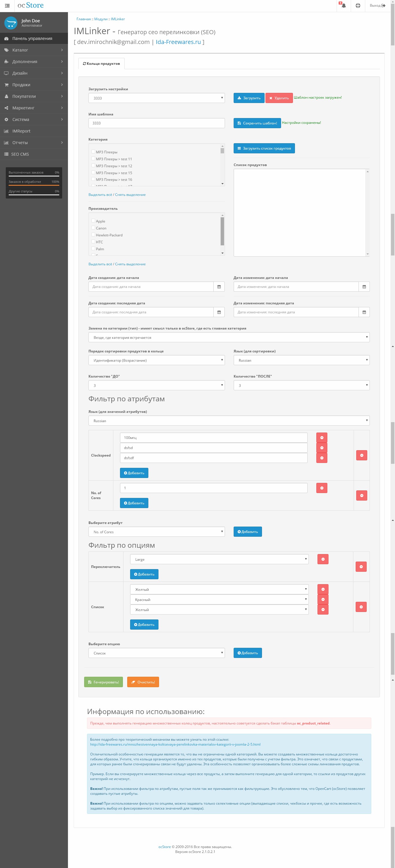Screen dimensions: 395x868
Task: Check the MP3 Плееры category checkbox
Action: click(93, 152)
